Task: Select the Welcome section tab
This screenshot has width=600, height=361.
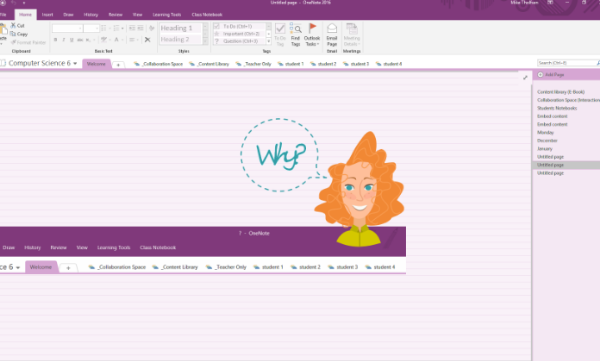Action: (96, 64)
